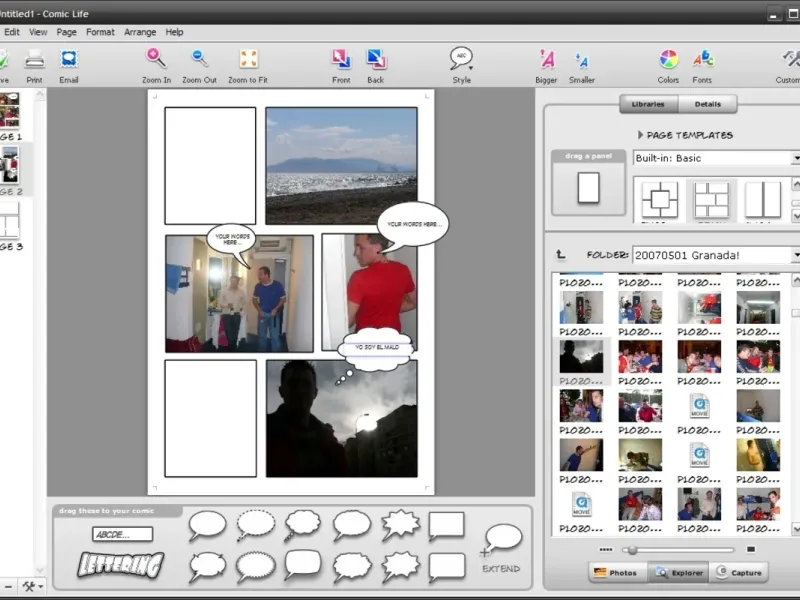
Task: Click the Zoom to Fit icon
Action: point(248,59)
